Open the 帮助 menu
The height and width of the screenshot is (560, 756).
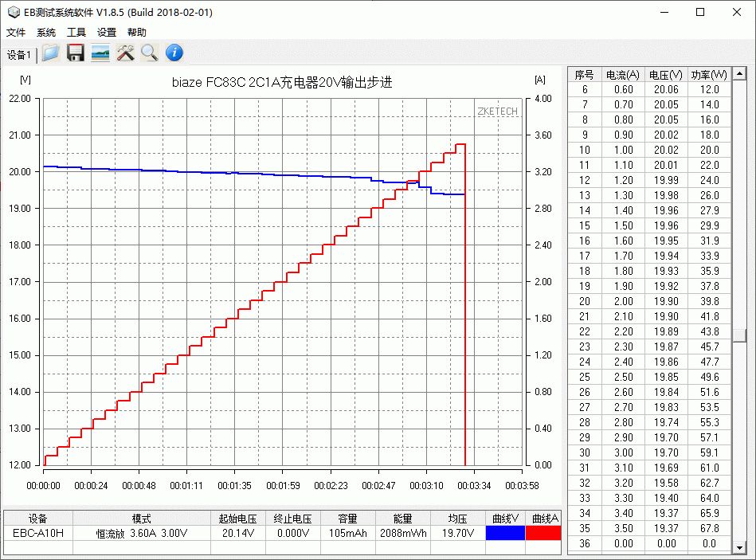(x=136, y=33)
